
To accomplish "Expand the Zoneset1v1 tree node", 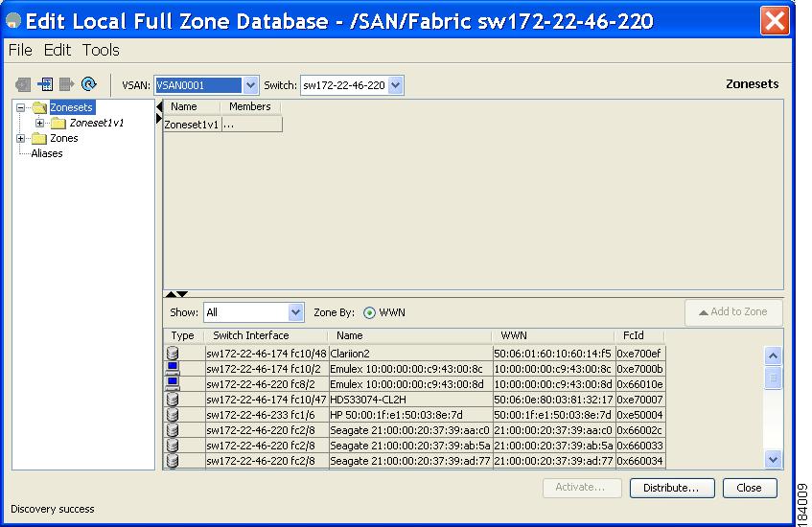I will 39,123.
